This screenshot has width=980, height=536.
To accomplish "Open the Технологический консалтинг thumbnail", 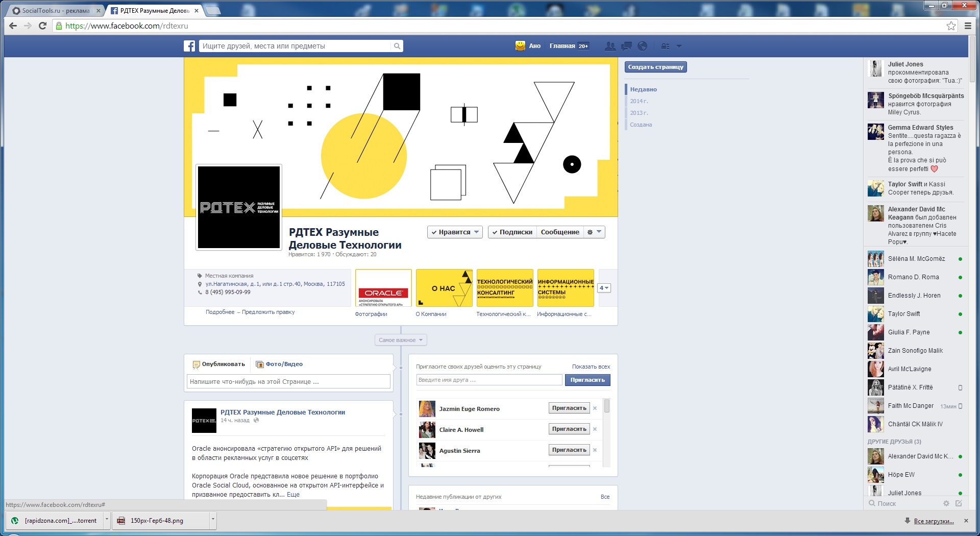I will point(505,288).
